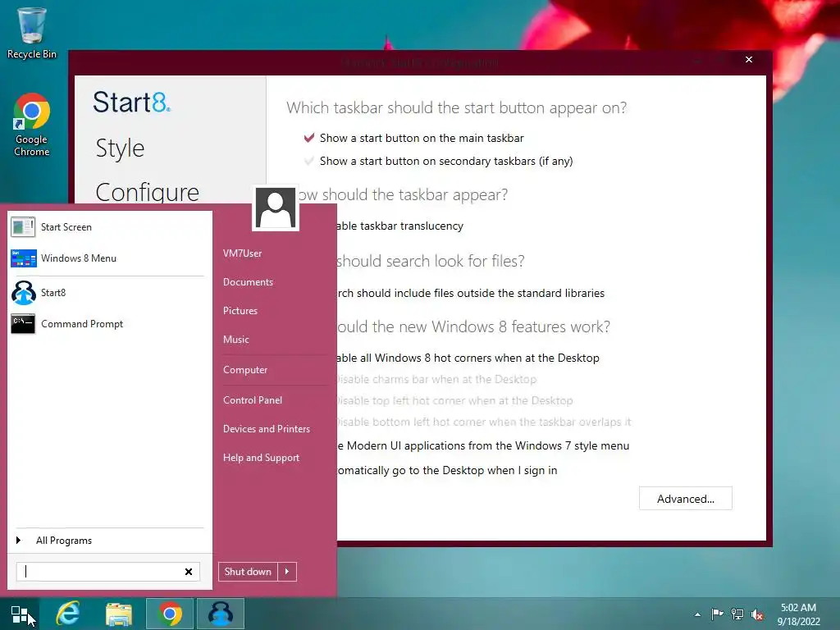
Task: Open Devices and Printers
Action: tap(267, 429)
